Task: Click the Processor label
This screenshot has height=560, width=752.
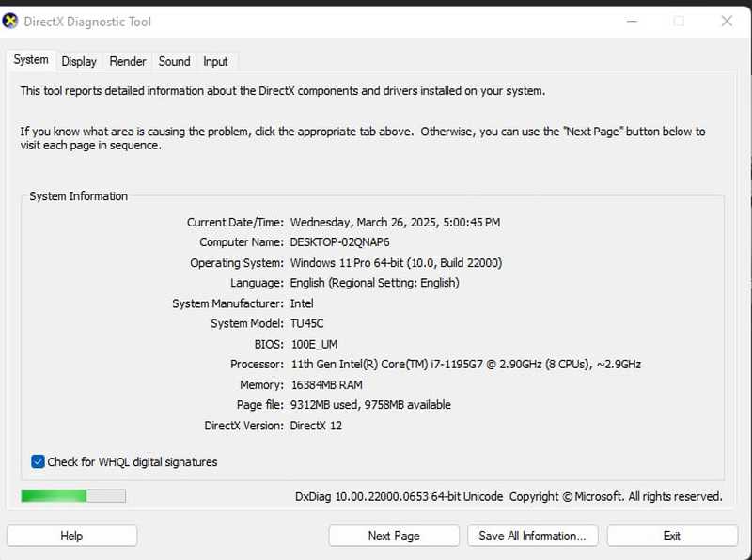Action: point(257,365)
